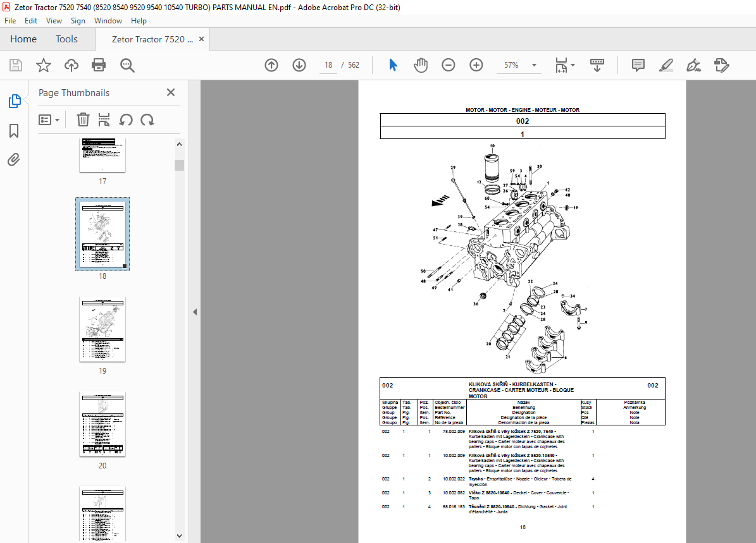The image size is (756, 543).
Task: Open the Window menu
Action: [108, 21]
